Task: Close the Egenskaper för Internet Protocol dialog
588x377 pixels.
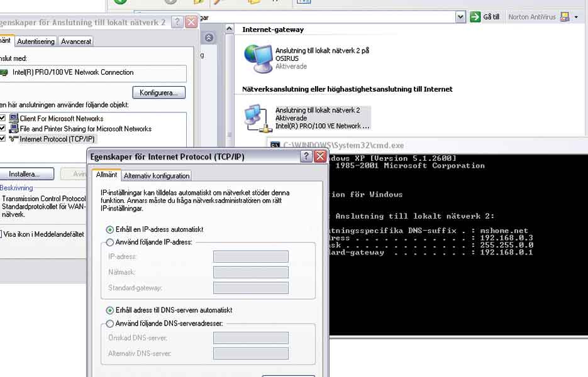Action: pos(320,156)
